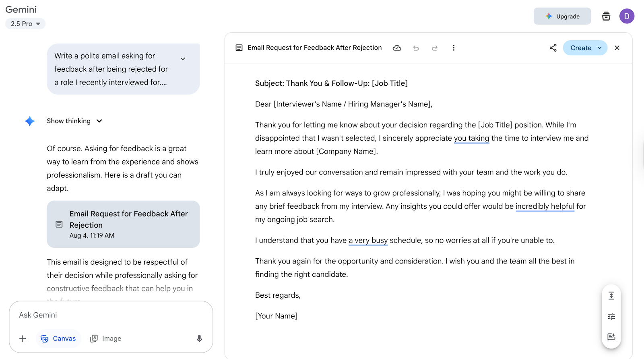Image resolution: width=644 pixels, height=359 pixels.
Task: Click the 'Of course. Asking for feedback' response text
Action: [123, 168]
